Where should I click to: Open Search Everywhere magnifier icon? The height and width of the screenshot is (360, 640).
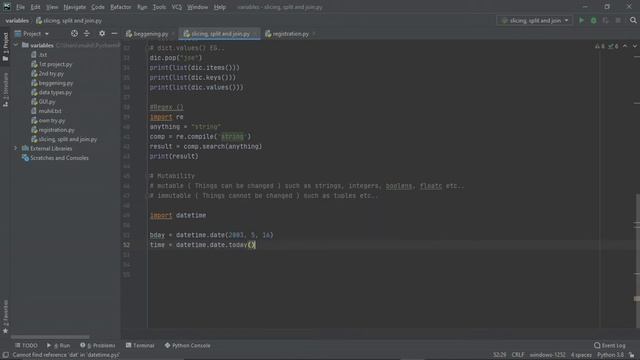pyautogui.click(x=633, y=20)
